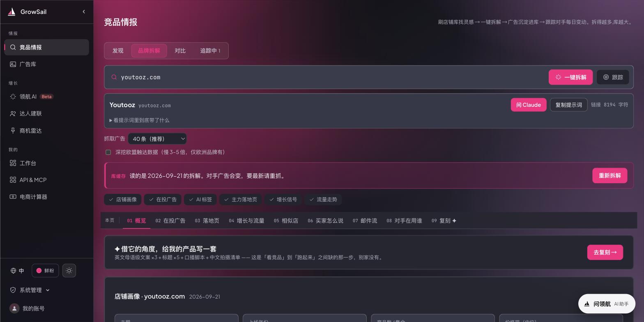The height and width of the screenshot is (322, 644).
Task: Switch to 对比 tab
Action: [x=180, y=51]
